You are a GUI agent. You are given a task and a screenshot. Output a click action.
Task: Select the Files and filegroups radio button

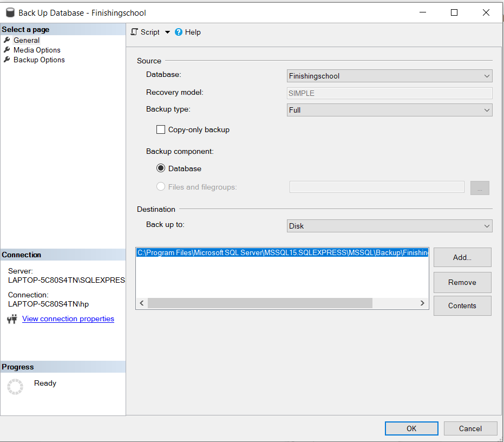pos(161,186)
